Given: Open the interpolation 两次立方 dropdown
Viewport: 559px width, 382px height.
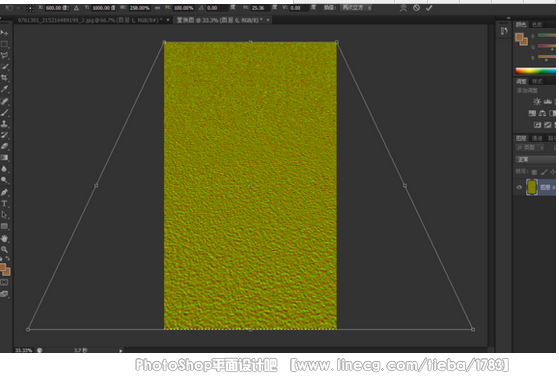Looking at the screenshot, I should (357, 7).
